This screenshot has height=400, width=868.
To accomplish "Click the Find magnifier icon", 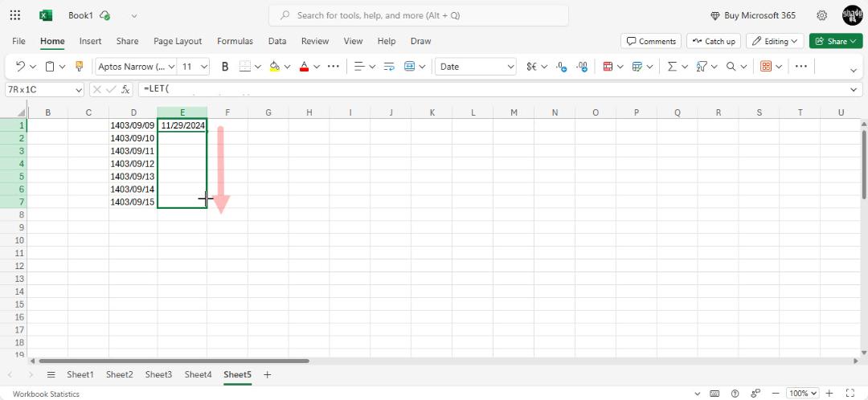I will [x=731, y=67].
